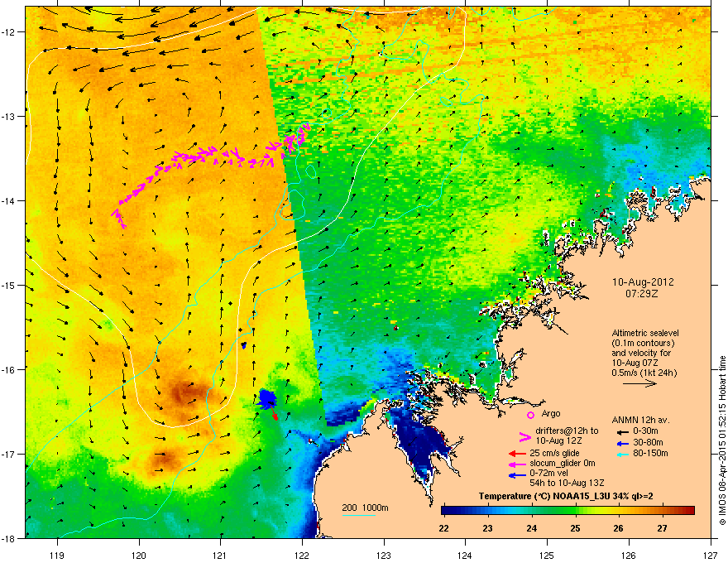
Task: Click the magenta drifter arrowhead legend symbol
Action: [x=524, y=436]
